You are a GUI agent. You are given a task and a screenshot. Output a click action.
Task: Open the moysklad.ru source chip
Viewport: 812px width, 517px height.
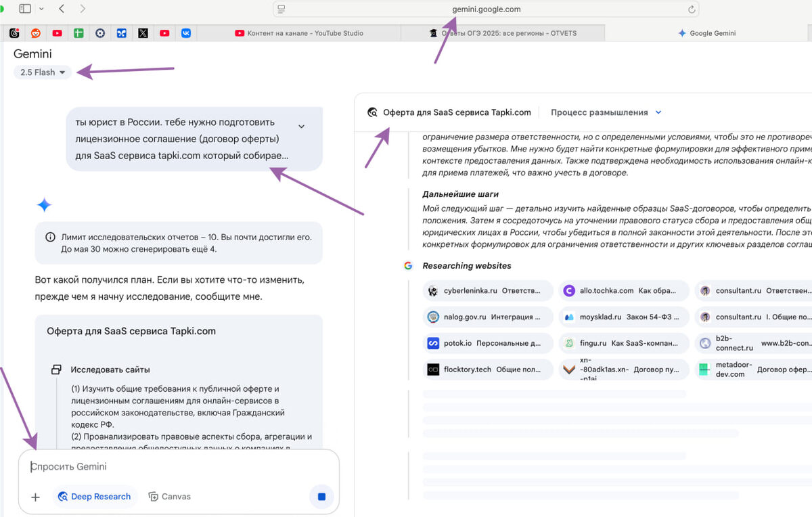(624, 317)
